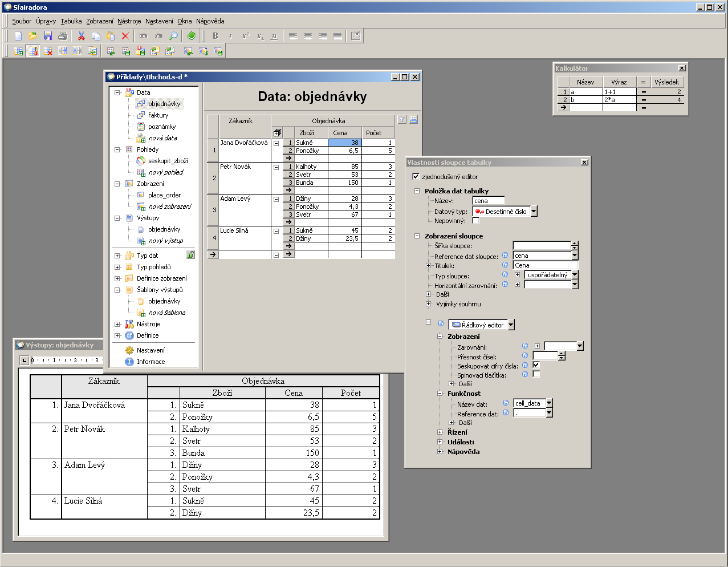Click the Save floppy disk icon
Viewport: 728px width, 567px height.
pyautogui.click(x=48, y=36)
